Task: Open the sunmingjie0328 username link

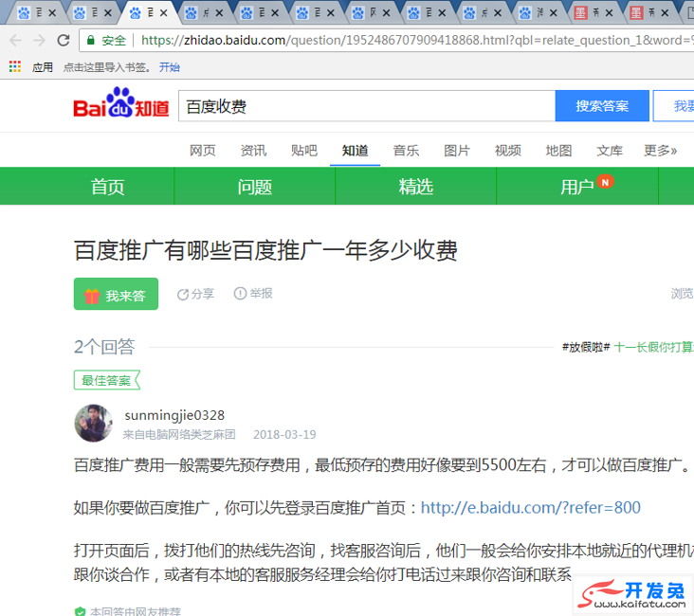Action: pos(174,415)
